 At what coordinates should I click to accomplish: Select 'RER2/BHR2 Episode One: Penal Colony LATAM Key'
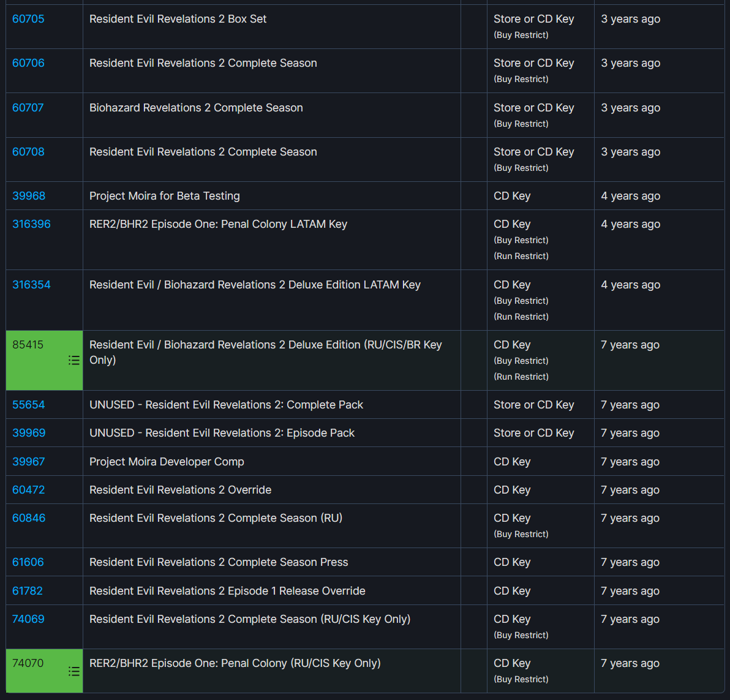tap(219, 224)
